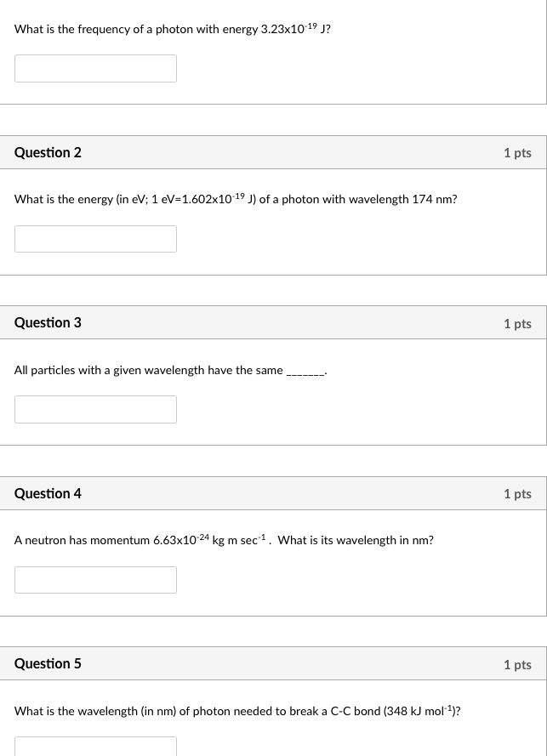Screen dimensions: 547x756
Task: Click the photon frequency question text
Action: click(x=172, y=29)
